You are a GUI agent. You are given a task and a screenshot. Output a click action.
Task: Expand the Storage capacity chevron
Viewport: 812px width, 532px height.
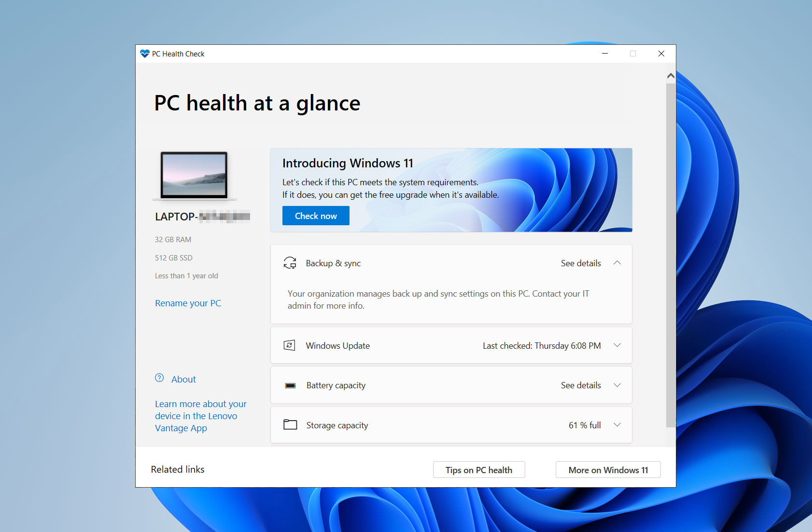[x=617, y=425]
